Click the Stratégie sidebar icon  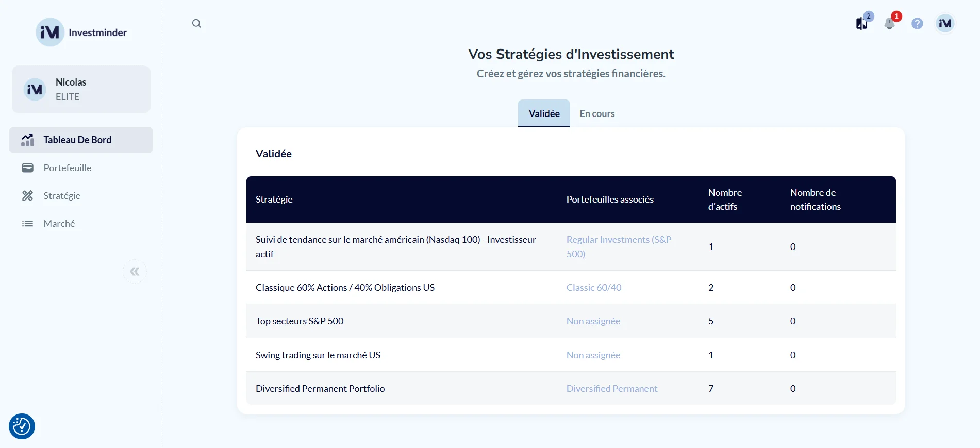pos(27,196)
